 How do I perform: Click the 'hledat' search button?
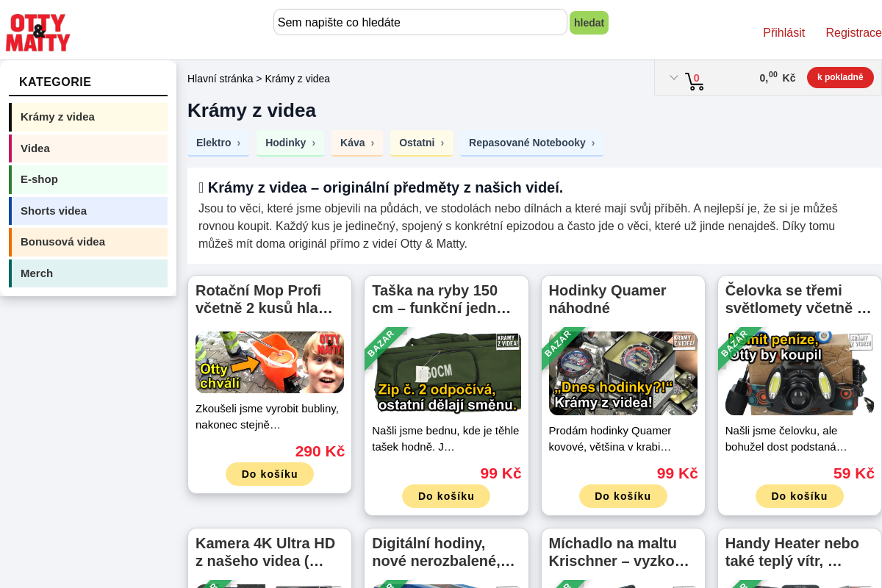[x=589, y=23]
